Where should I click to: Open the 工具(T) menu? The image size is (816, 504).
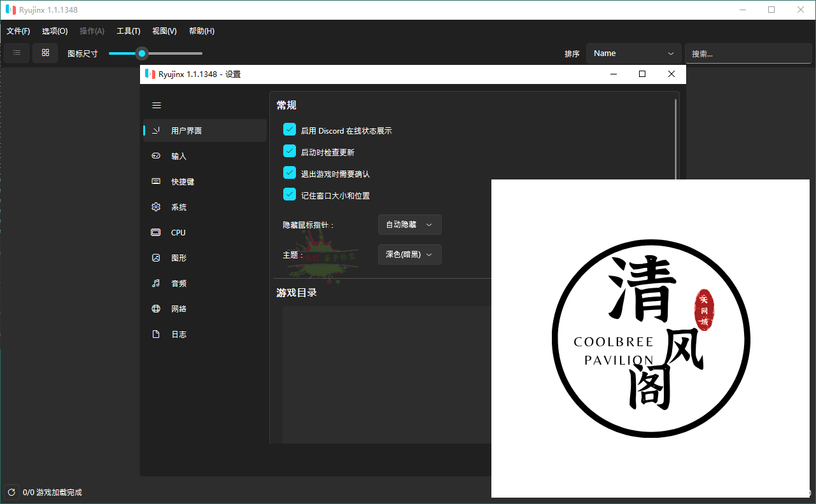[x=129, y=31]
